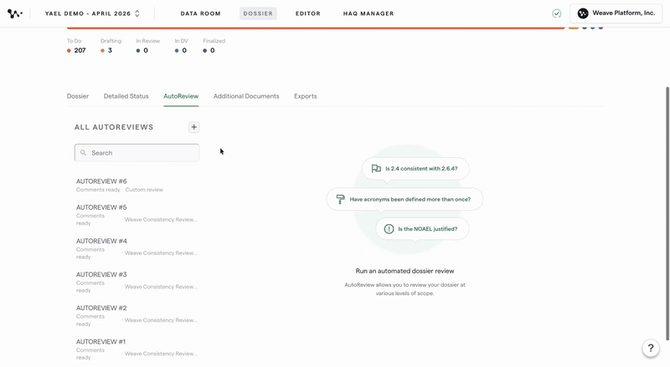Select the Dossier sub-tab
Image resolution: width=670 pixels, height=367 pixels.
(78, 96)
